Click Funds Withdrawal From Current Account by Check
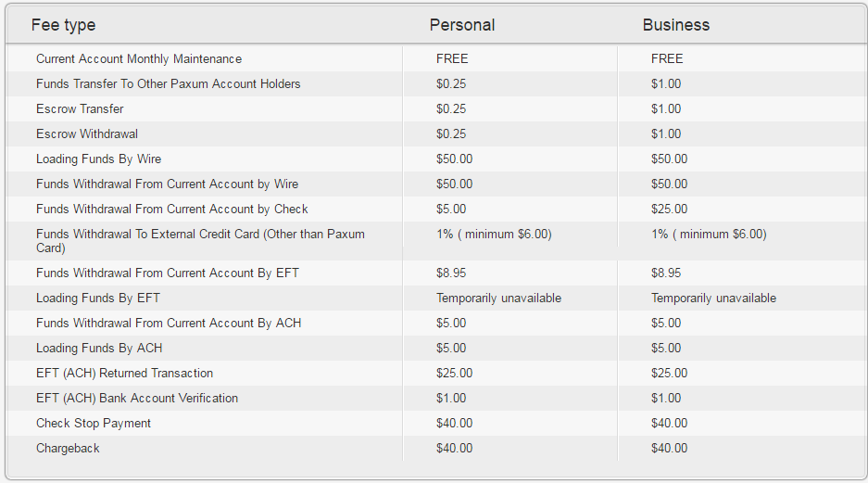The height and width of the screenshot is (483, 868). [172, 209]
